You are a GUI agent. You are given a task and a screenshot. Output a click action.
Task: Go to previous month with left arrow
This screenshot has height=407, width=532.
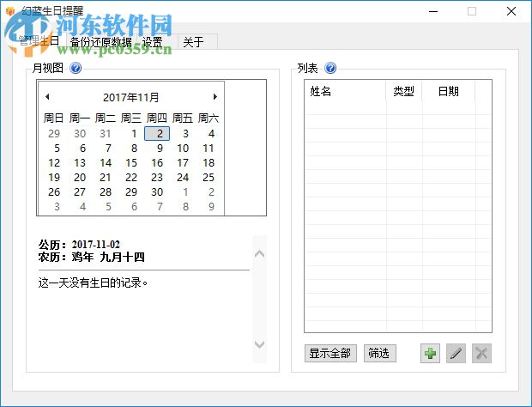tap(47, 97)
